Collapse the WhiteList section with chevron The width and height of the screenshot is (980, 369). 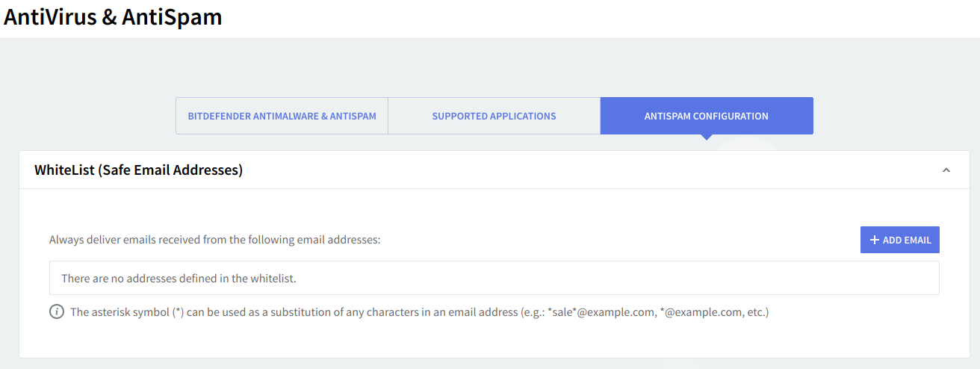pos(946,170)
